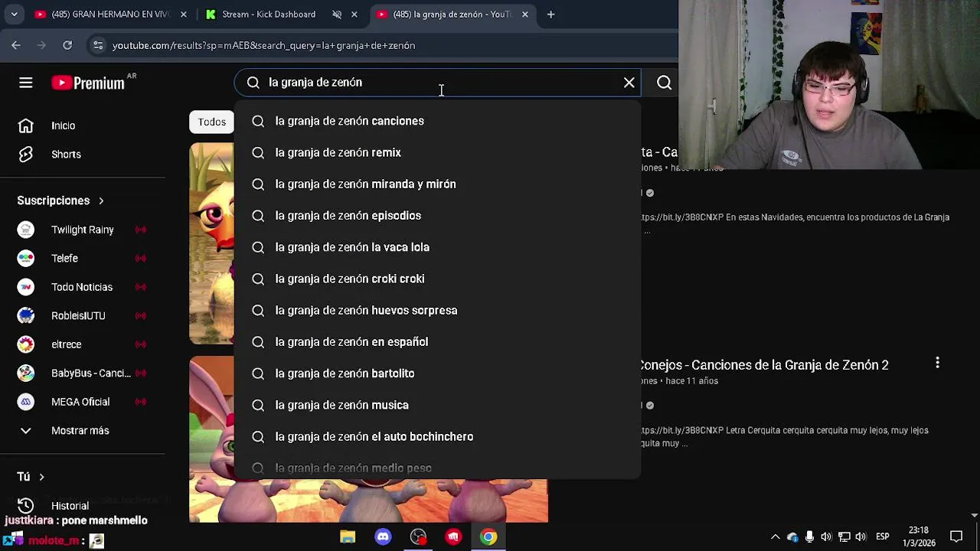Clear the search box with the X
The width and height of the screenshot is (980, 551).
coord(629,83)
